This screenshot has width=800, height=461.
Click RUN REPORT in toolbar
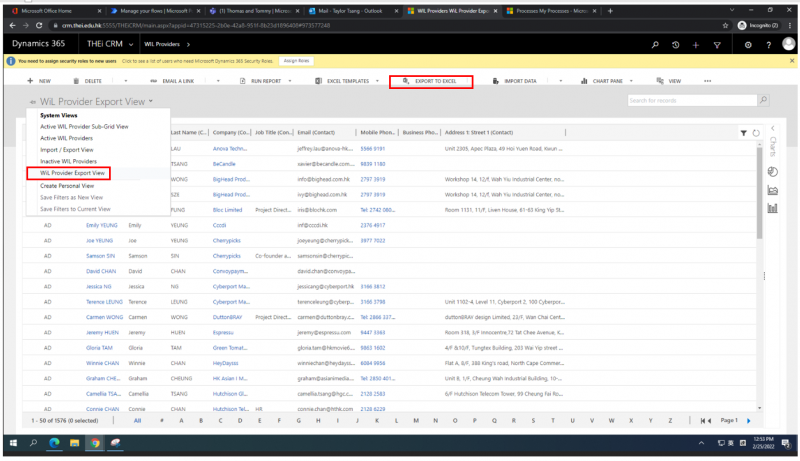(261, 81)
